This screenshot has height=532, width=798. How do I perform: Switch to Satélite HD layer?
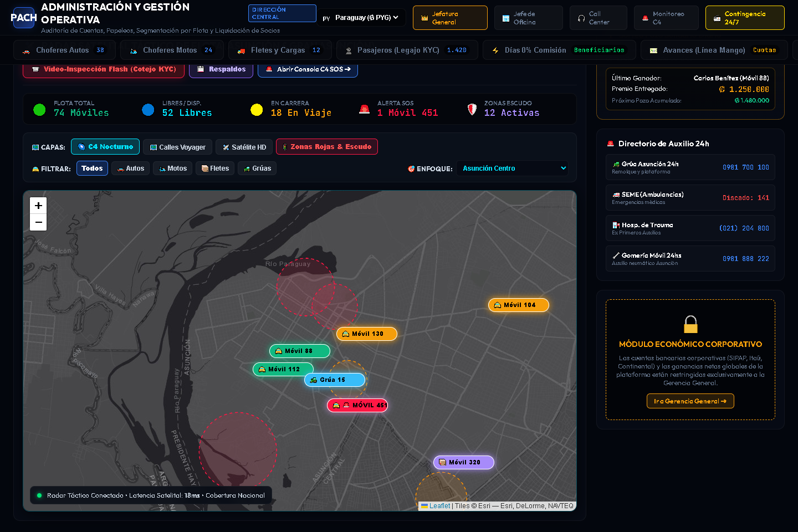tap(244, 147)
